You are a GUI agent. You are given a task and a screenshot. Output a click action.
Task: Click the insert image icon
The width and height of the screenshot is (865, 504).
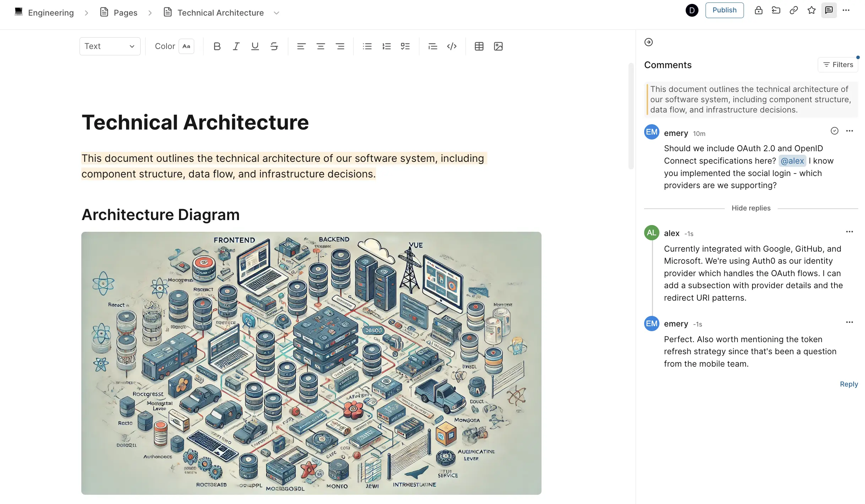498,46
